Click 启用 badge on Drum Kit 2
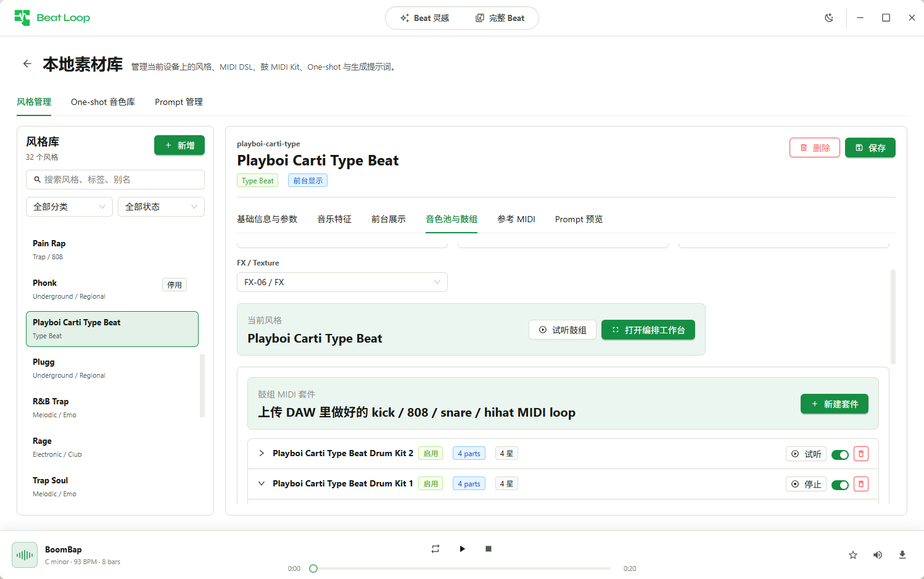The height and width of the screenshot is (579, 924). click(431, 453)
